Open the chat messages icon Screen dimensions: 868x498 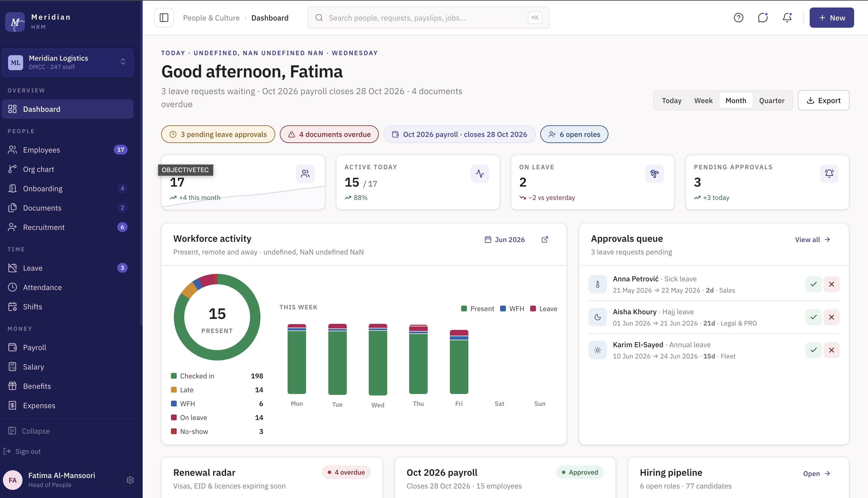tap(763, 18)
